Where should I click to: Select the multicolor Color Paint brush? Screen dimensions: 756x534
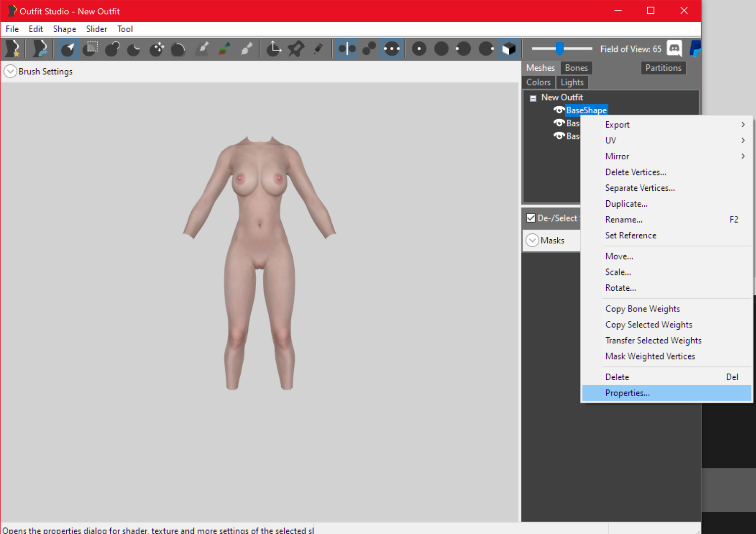224,48
